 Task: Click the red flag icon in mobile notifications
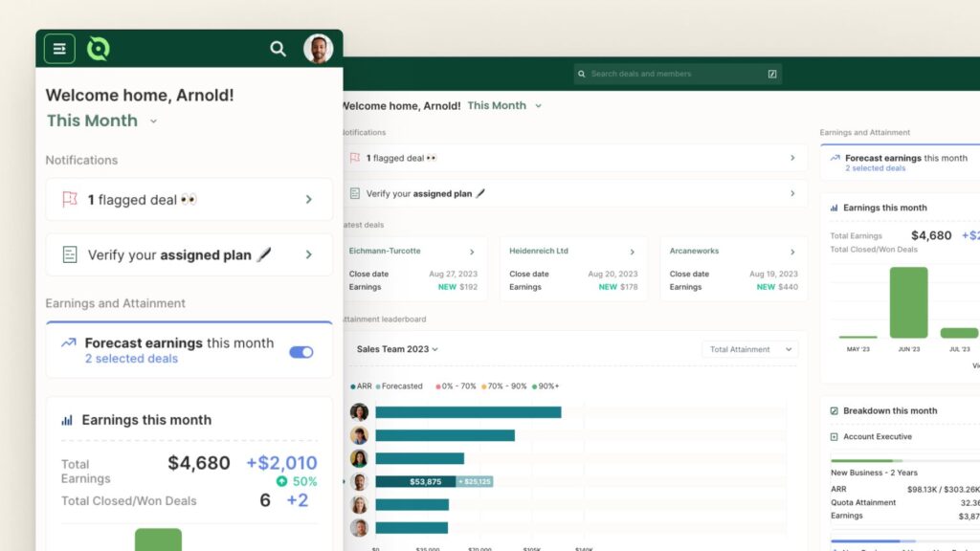pos(69,199)
